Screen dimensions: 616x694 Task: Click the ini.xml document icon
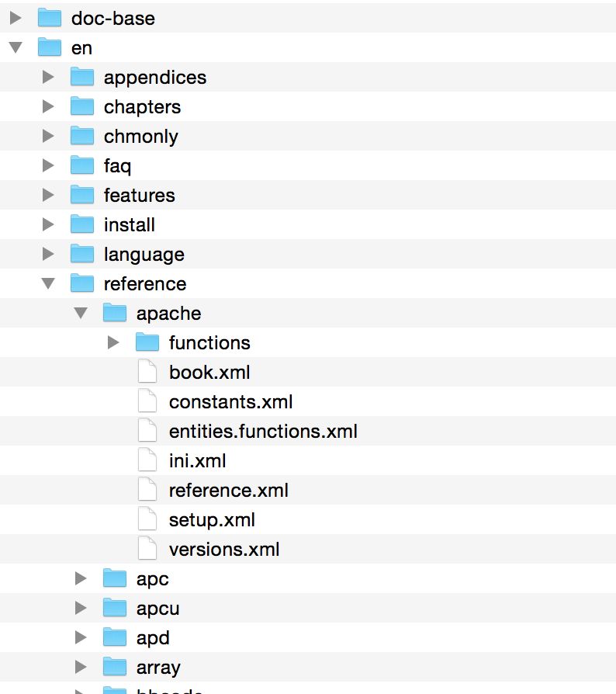pos(147,460)
